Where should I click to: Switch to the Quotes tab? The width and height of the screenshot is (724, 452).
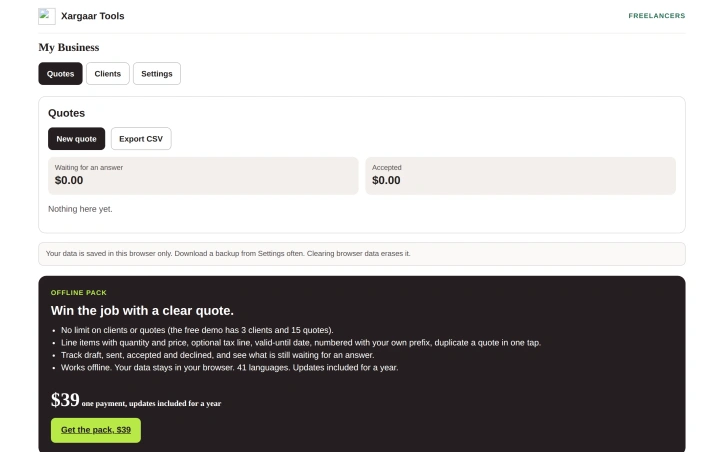60,73
